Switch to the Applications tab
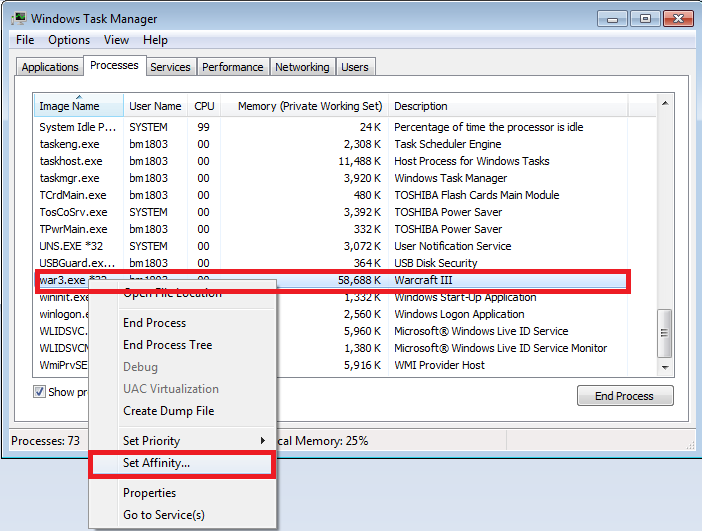 pos(50,67)
